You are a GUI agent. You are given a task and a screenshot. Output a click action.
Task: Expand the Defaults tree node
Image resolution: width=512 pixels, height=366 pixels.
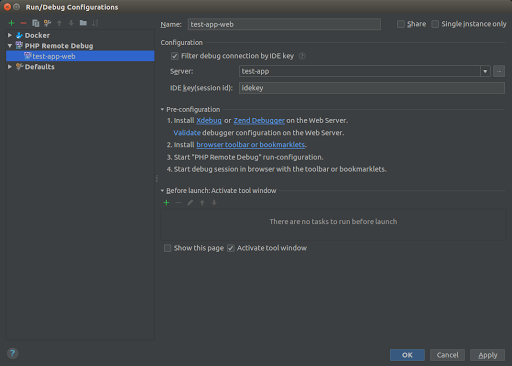(x=10, y=67)
